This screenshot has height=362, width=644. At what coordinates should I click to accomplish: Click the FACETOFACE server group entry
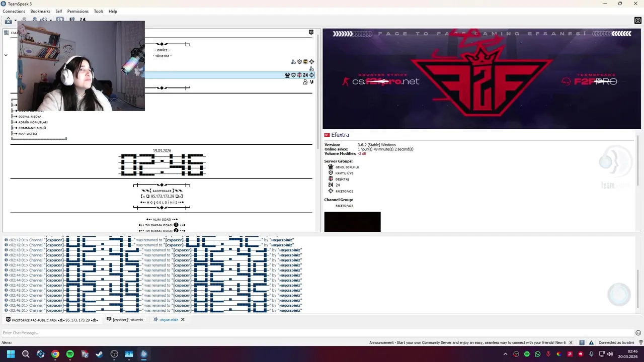pyautogui.click(x=344, y=191)
